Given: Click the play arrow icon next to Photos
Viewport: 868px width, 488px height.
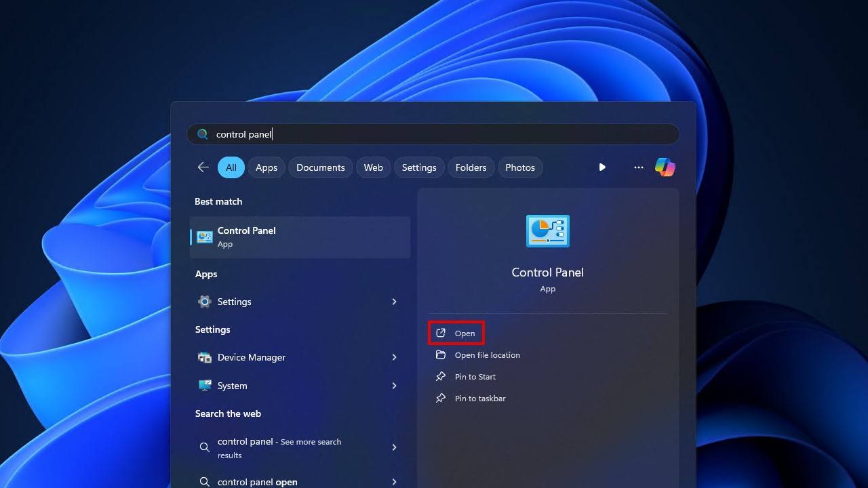Looking at the screenshot, I should pyautogui.click(x=602, y=167).
